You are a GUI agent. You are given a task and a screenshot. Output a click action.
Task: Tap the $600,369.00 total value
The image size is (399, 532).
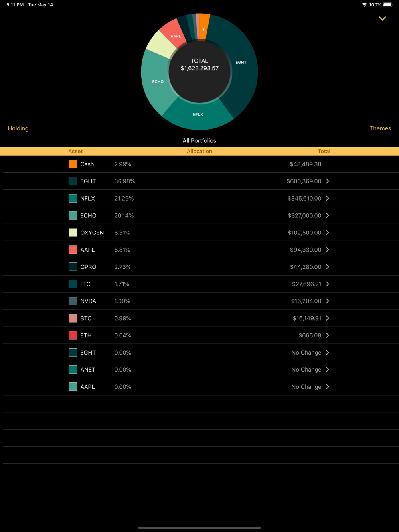304,181
